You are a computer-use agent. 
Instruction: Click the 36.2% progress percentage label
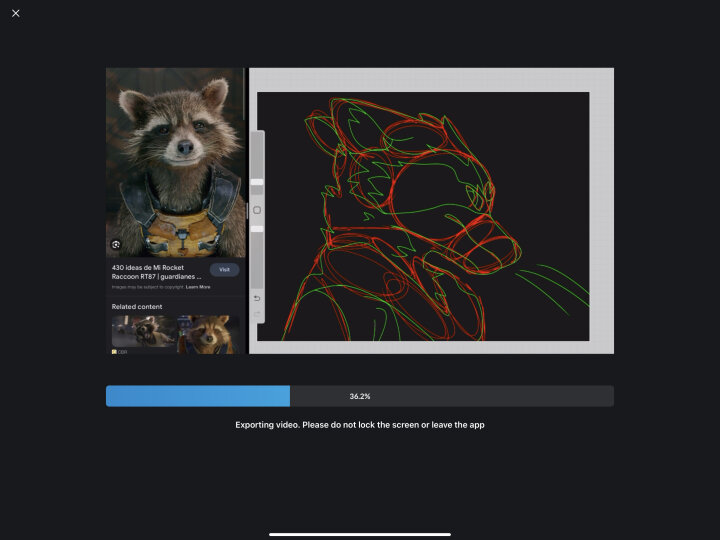pos(360,396)
